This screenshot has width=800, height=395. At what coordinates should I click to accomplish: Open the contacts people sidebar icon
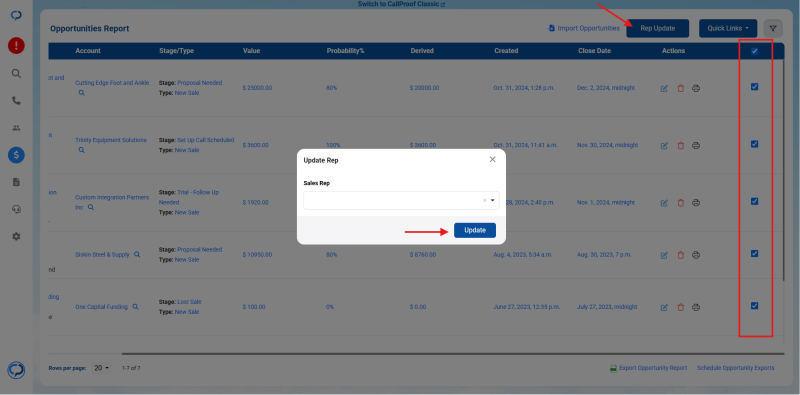click(16, 128)
